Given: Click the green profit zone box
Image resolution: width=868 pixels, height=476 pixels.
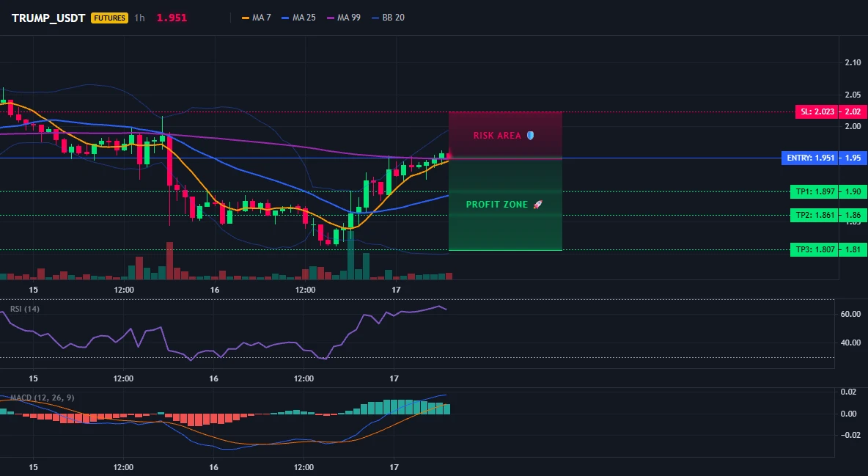Looking at the screenshot, I should click(x=505, y=205).
